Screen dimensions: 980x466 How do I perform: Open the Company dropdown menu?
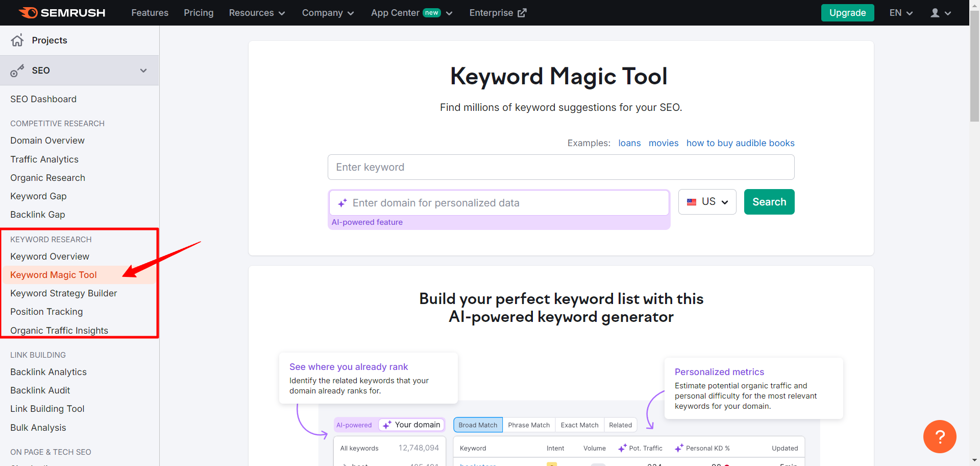328,13
